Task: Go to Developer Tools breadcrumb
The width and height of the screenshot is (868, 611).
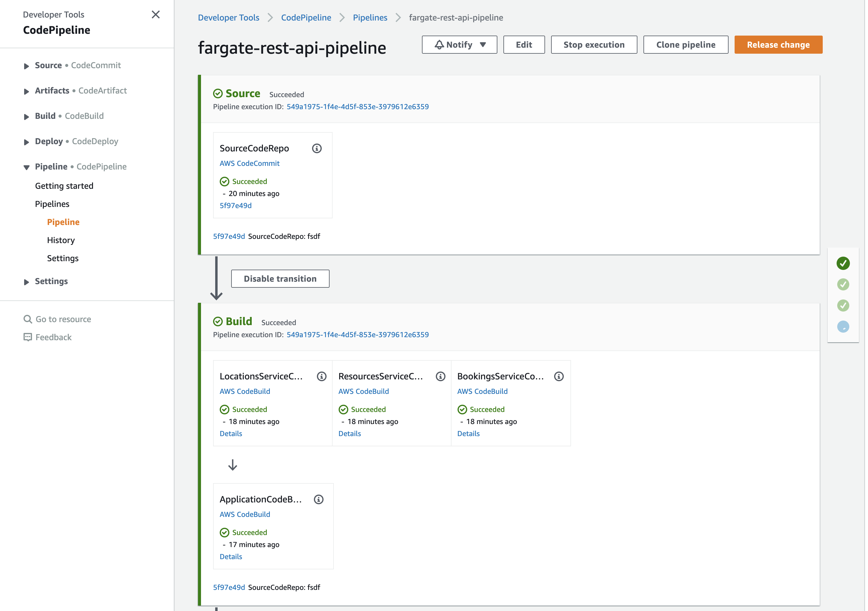Action: click(x=228, y=17)
